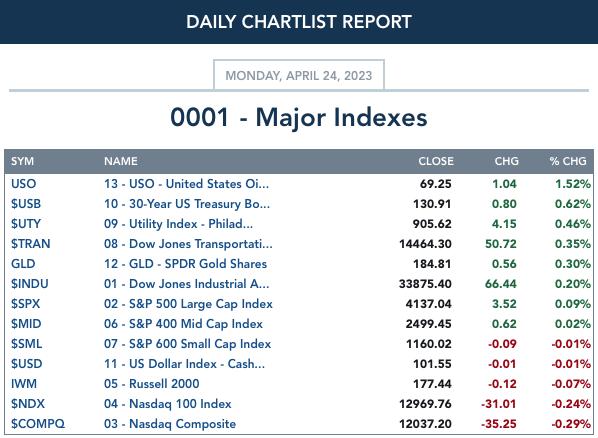This screenshot has height=438, width=598.
Task: Open 05 - Russell 2000 chart link
Action: tap(152, 384)
